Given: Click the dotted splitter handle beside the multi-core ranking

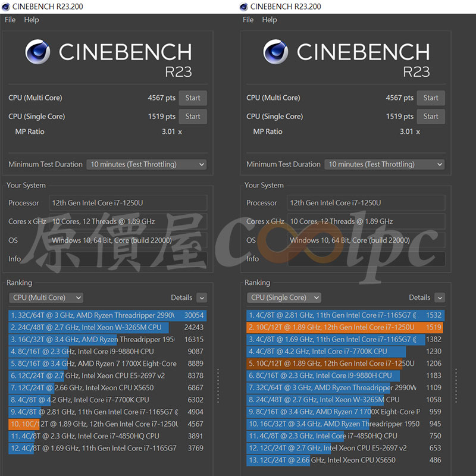Looking at the screenshot, I should (x=218, y=386).
